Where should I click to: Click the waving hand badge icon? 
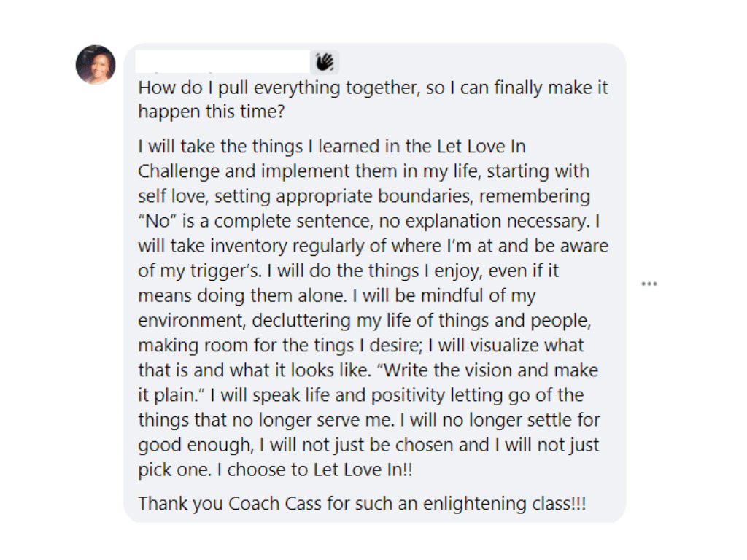[325, 63]
